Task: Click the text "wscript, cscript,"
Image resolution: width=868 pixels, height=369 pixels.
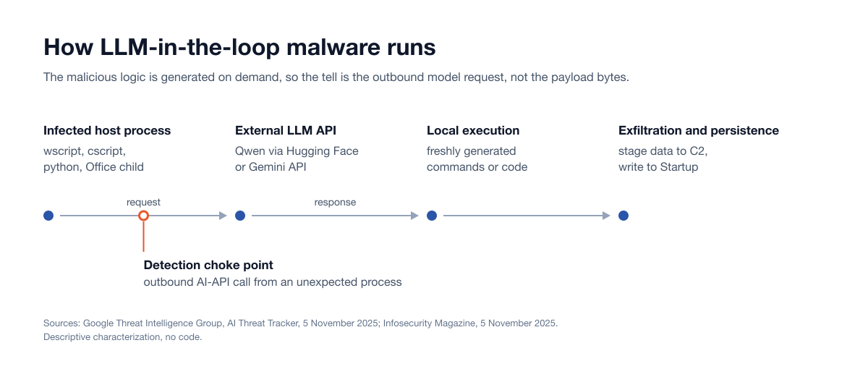Action: coord(85,151)
